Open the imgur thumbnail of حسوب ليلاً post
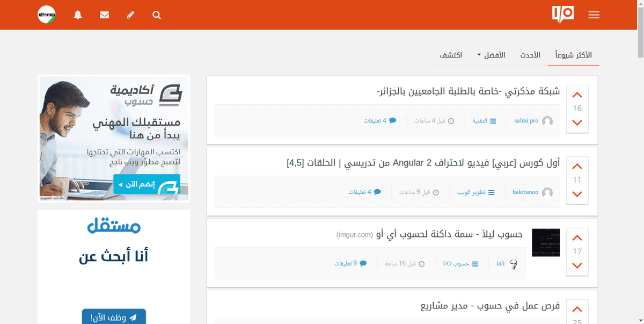This screenshot has width=644, height=324. click(546, 242)
